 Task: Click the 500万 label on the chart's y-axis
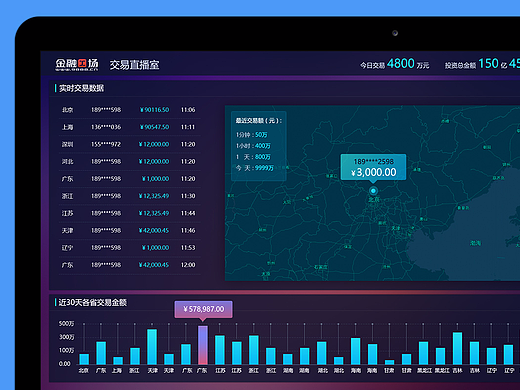(66, 324)
